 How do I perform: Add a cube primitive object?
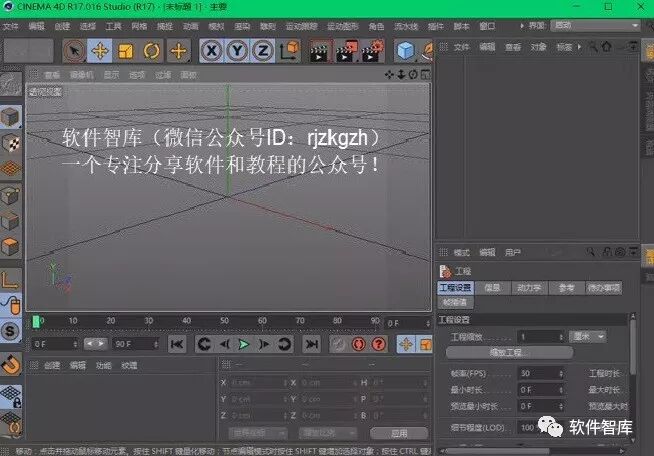tap(405, 51)
